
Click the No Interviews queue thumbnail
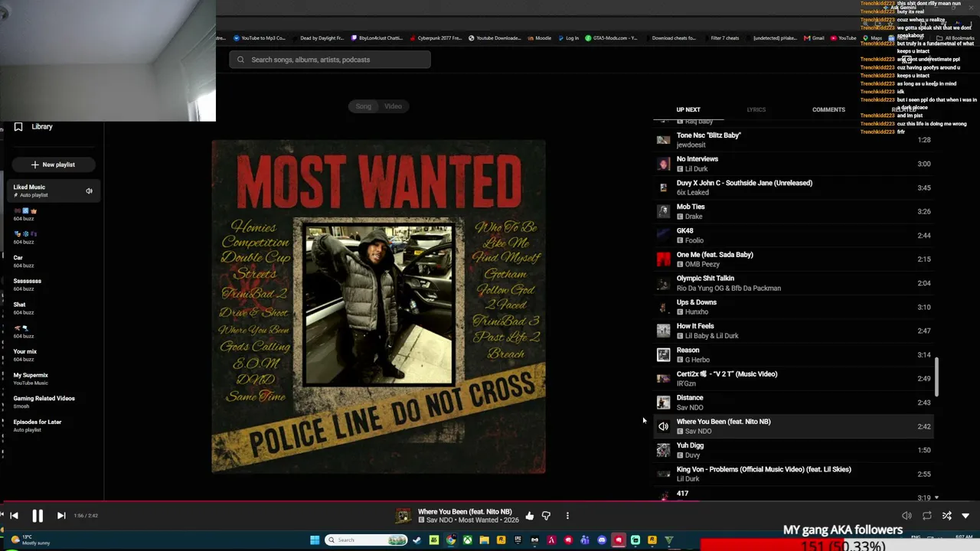tap(663, 164)
